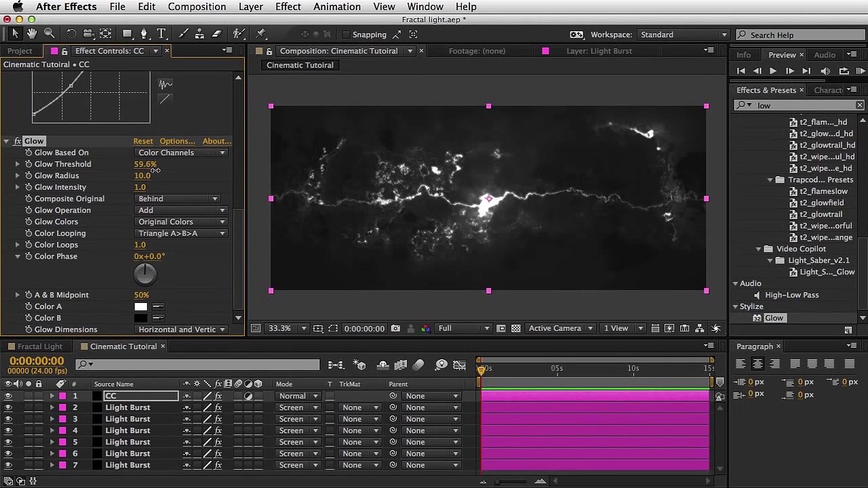868x488 pixels.
Task: Expand layer 3 Light Burst properties
Action: (x=52, y=419)
